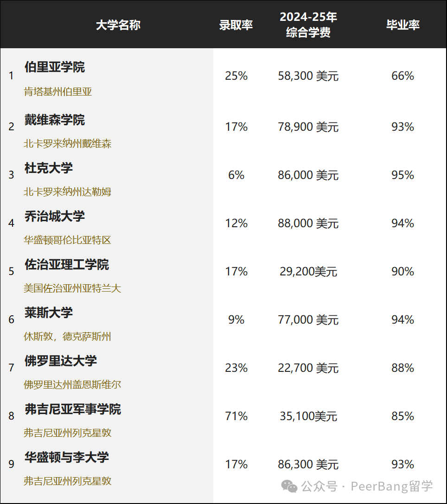Select 弗吉尼亚军事学院 row title
This screenshot has width=447, height=504.
pyautogui.click(x=73, y=409)
